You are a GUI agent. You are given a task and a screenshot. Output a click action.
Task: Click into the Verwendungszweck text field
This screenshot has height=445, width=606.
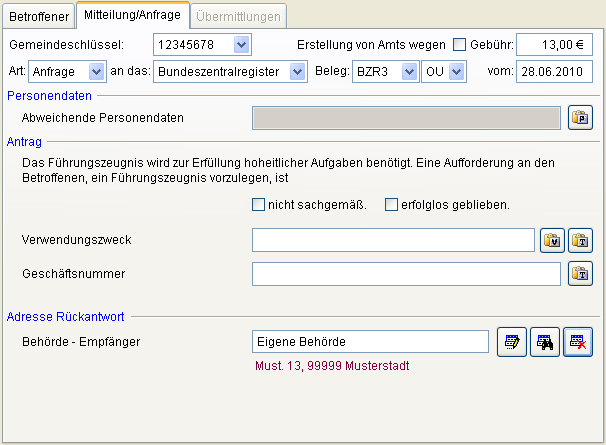pos(393,240)
